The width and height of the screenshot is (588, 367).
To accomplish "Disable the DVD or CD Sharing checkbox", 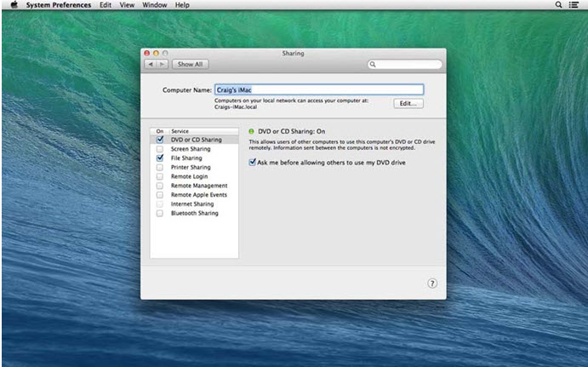I will [x=159, y=140].
